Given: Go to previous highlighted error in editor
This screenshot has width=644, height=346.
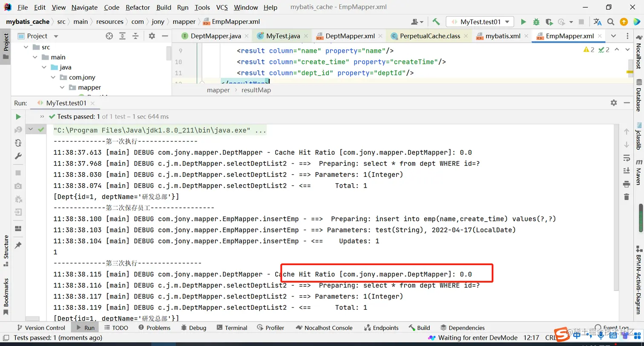Looking at the screenshot, I should click(618, 50).
